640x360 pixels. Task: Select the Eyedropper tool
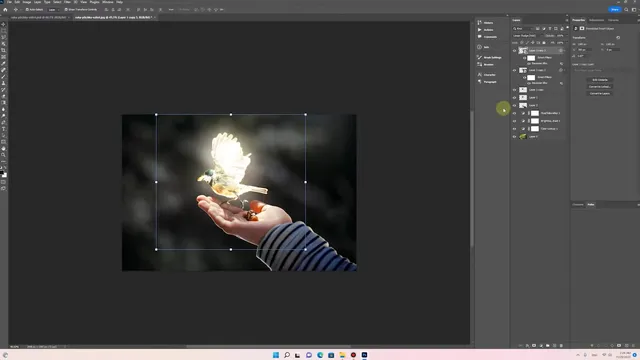coord(4,63)
